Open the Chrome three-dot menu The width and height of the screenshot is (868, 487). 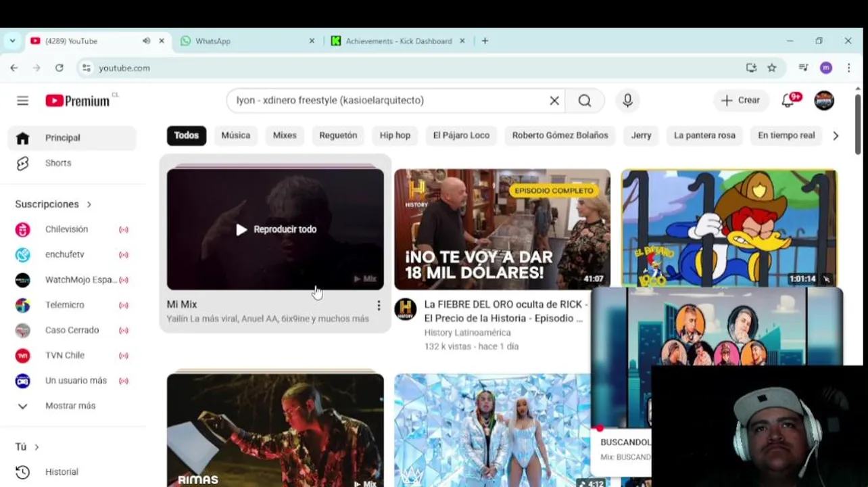848,68
